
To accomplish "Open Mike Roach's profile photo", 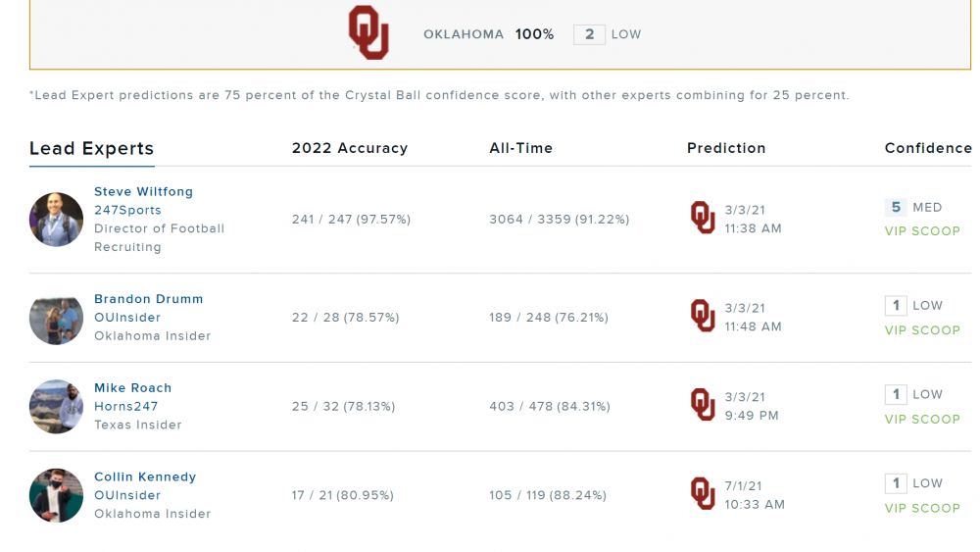I will (56, 407).
